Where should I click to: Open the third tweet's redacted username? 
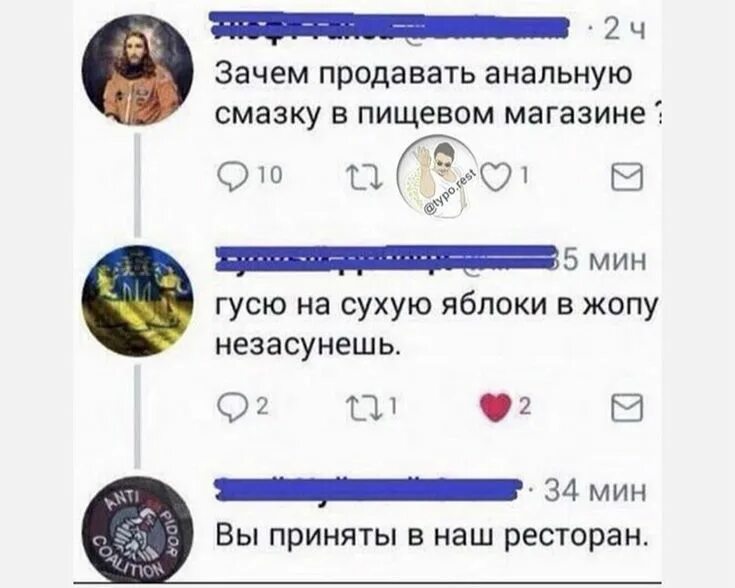(368, 489)
